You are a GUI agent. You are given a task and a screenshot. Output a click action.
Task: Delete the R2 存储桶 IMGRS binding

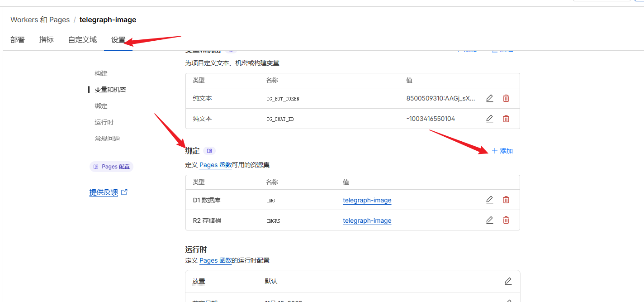506,220
